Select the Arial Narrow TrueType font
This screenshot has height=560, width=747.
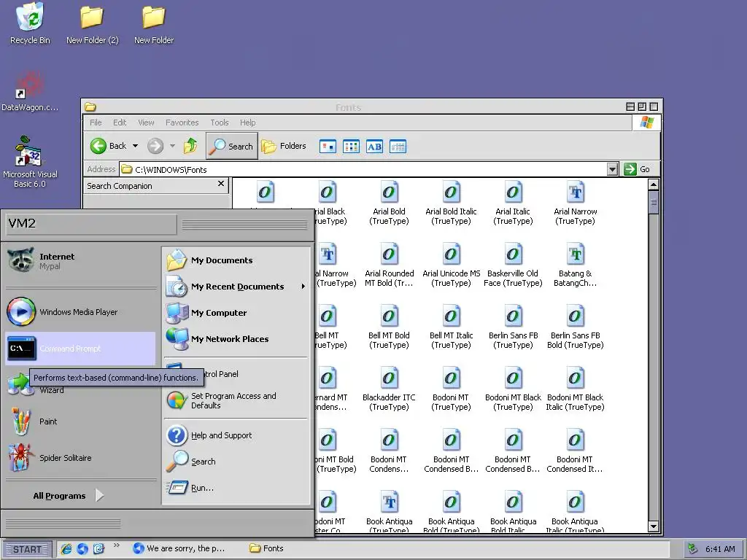pos(575,203)
